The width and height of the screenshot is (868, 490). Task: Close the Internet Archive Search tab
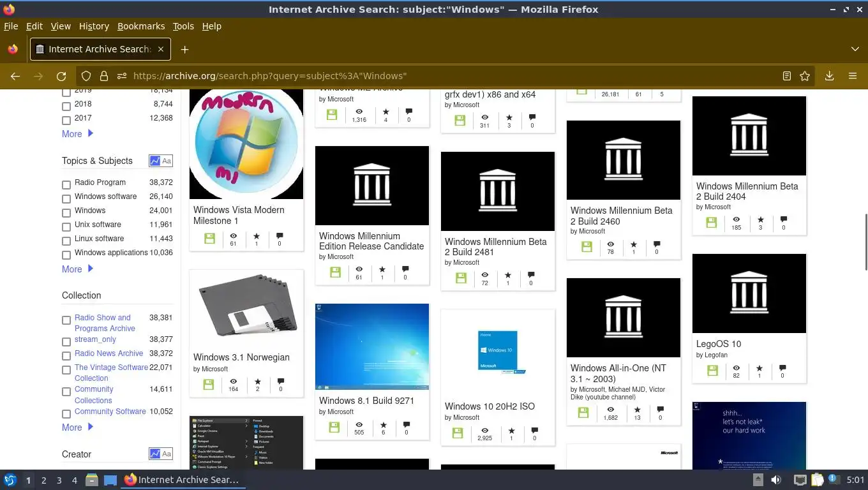(161, 49)
